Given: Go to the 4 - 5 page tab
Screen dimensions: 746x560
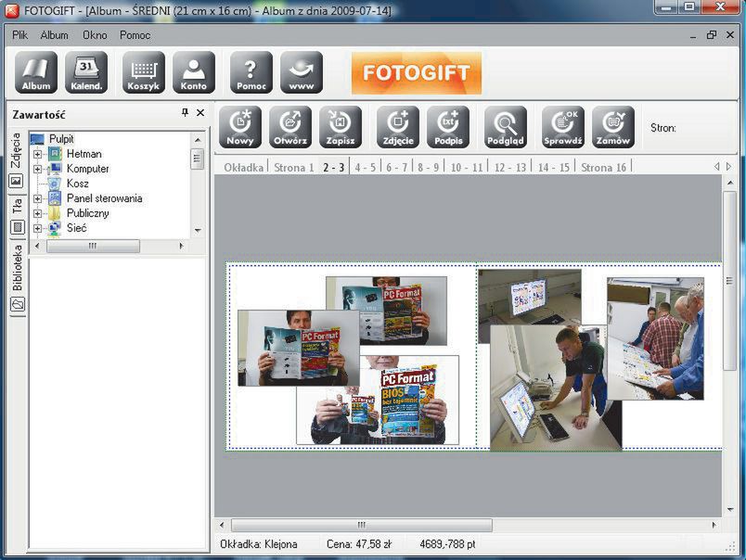Looking at the screenshot, I should 365,167.
